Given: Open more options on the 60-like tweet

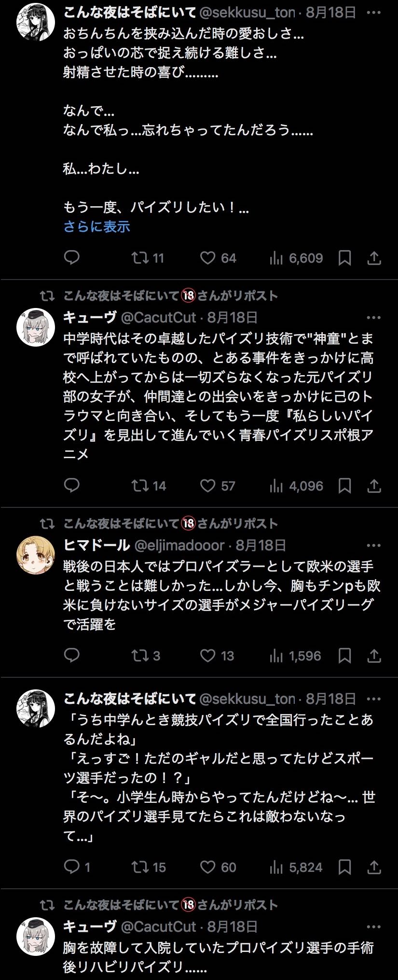Looking at the screenshot, I should tap(374, 699).
